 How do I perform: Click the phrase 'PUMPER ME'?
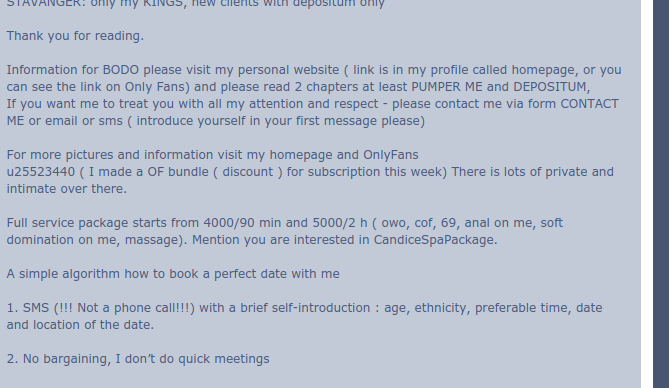pyautogui.click(x=447, y=87)
